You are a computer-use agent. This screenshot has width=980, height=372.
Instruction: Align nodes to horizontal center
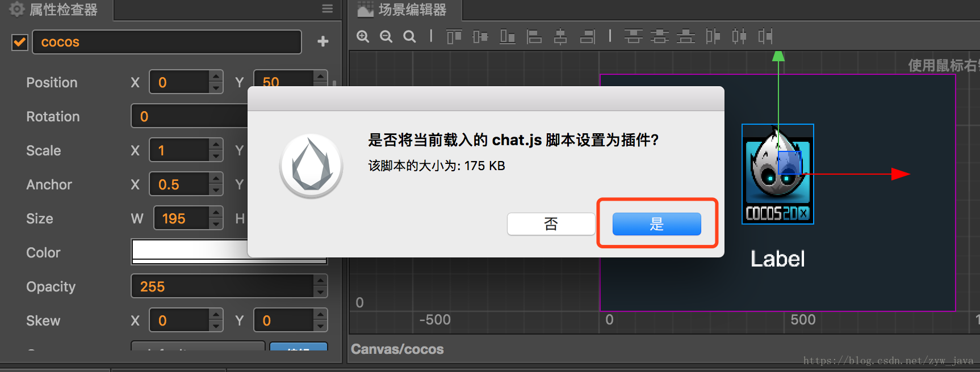coord(560,37)
